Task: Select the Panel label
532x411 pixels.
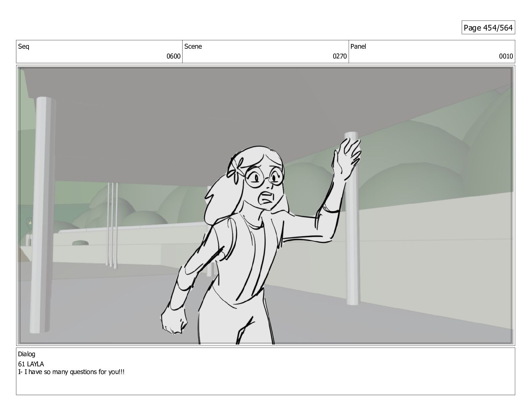Action: pyautogui.click(x=358, y=46)
